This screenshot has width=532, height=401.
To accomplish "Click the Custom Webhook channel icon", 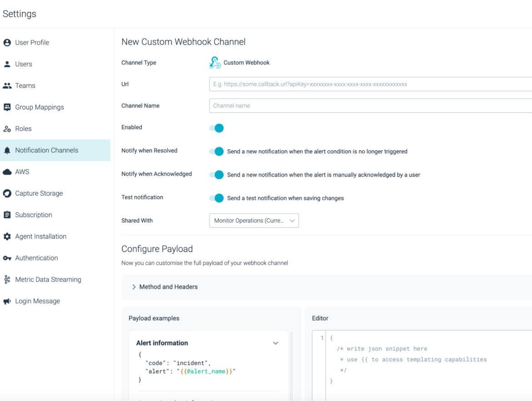I will (x=214, y=62).
